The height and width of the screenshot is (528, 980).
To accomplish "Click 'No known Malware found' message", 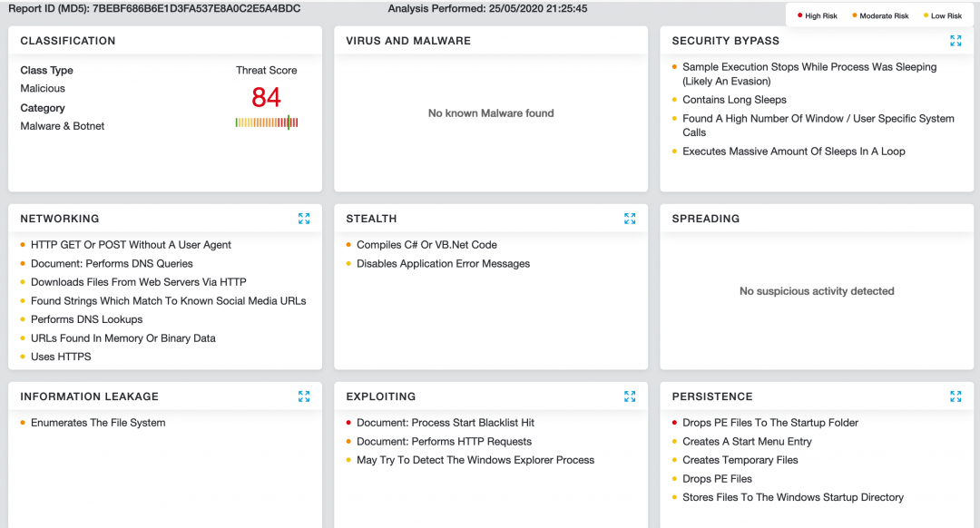I will click(491, 113).
